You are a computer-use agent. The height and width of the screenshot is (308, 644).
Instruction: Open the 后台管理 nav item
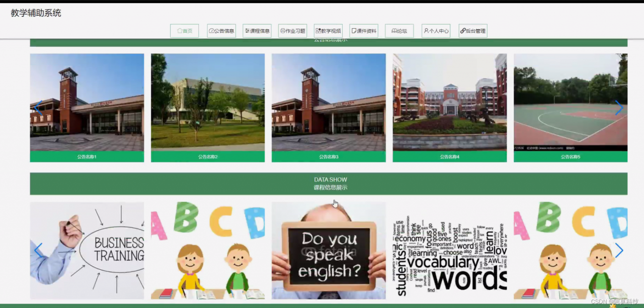473,31
